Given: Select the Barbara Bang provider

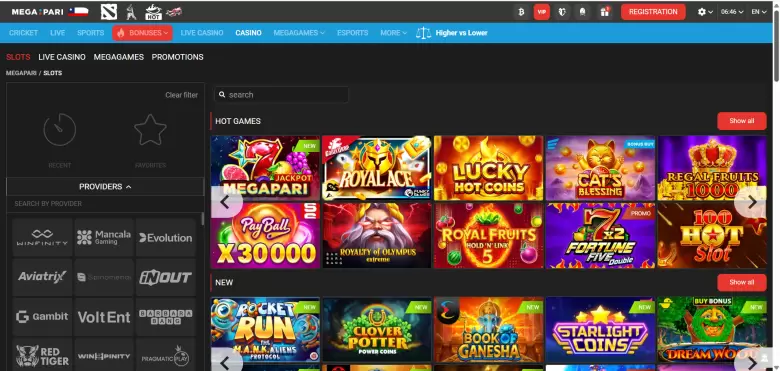Looking at the screenshot, I should click(x=166, y=317).
